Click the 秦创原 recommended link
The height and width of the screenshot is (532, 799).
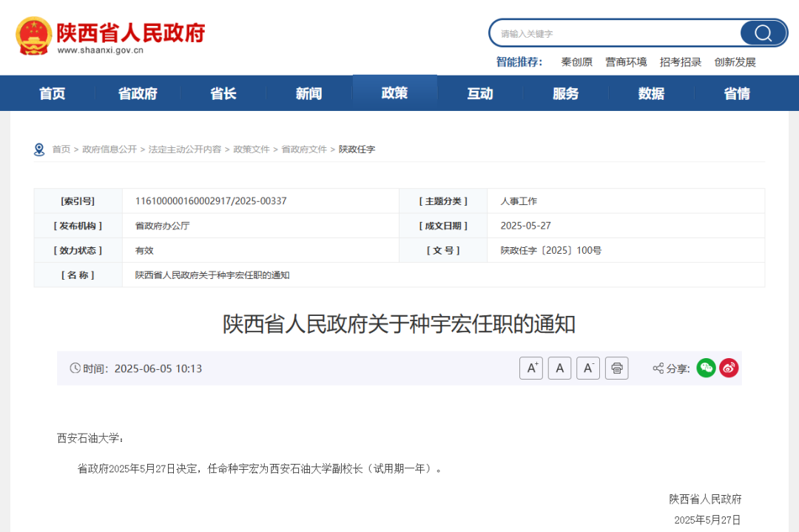[x=576, y=62]
